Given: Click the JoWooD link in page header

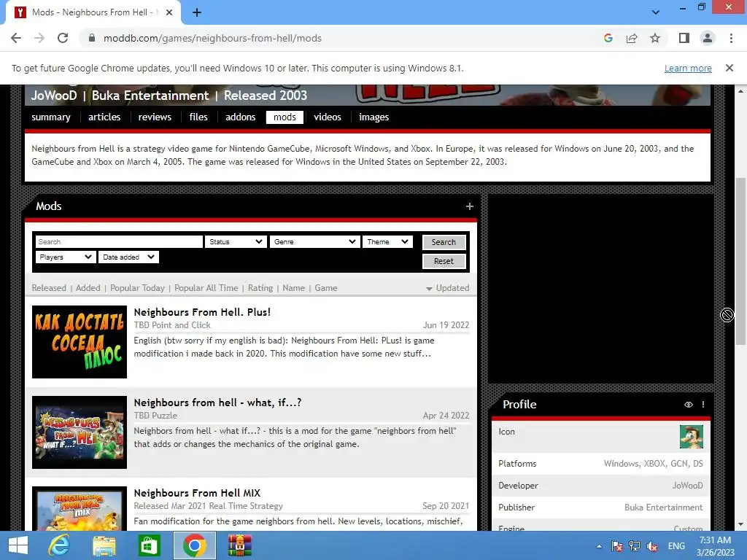Looking at the screenshot, I should point(54,96).
